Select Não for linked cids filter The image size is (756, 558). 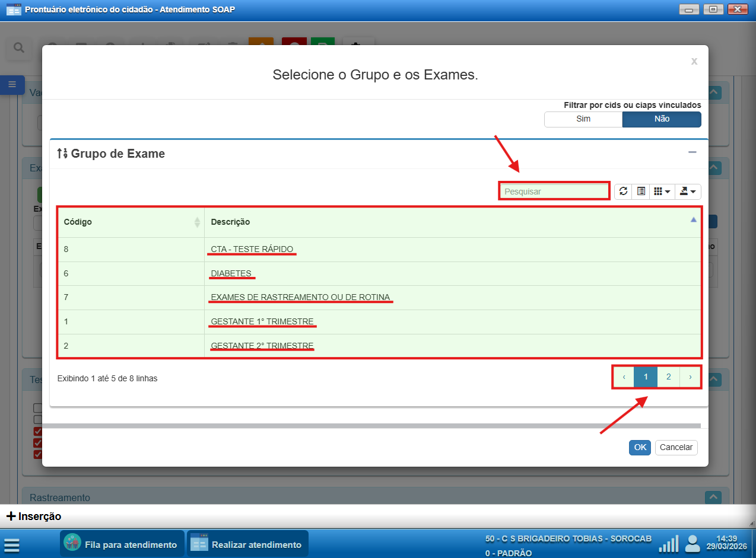pos(662,119)
